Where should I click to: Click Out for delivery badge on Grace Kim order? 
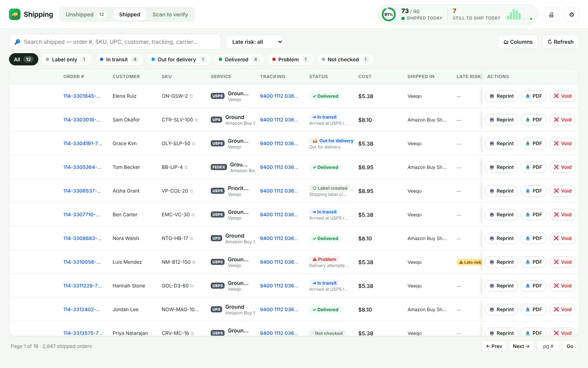pos(332,141)
